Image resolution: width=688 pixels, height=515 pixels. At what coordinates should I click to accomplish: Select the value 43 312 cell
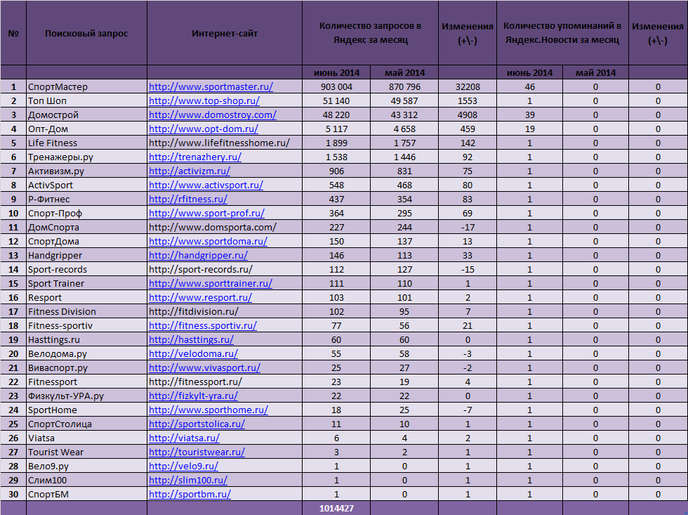405,115
